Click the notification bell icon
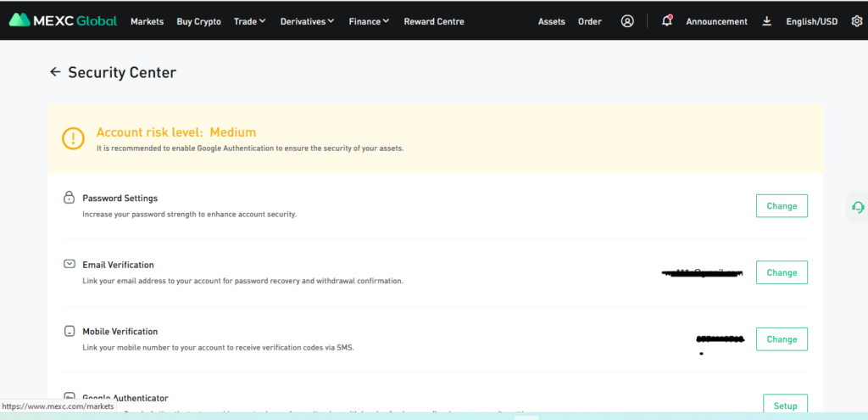The height and width of the screenshot is (420, 868). coord(667,21)
